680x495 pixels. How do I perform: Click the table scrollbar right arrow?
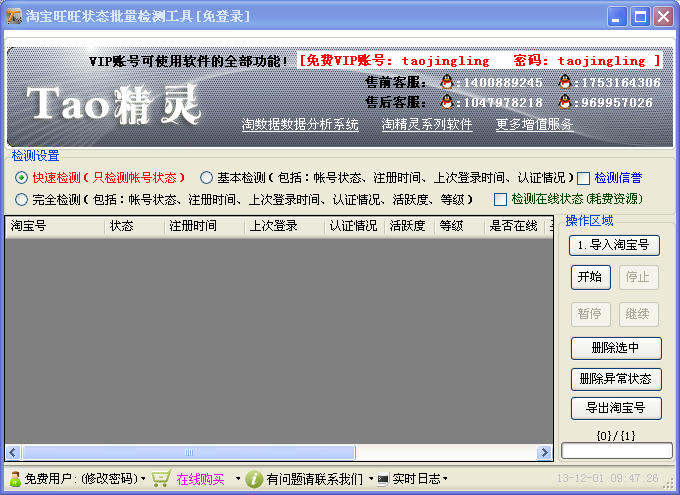click(x=544, y=452)
